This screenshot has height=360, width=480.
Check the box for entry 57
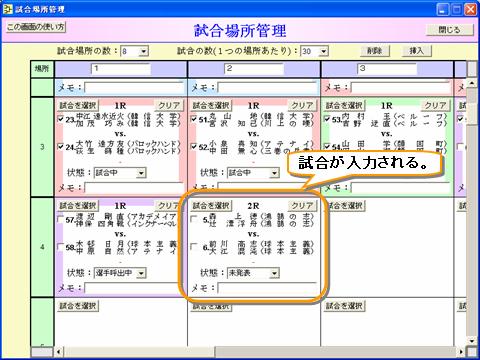click(x=61, y=219)
